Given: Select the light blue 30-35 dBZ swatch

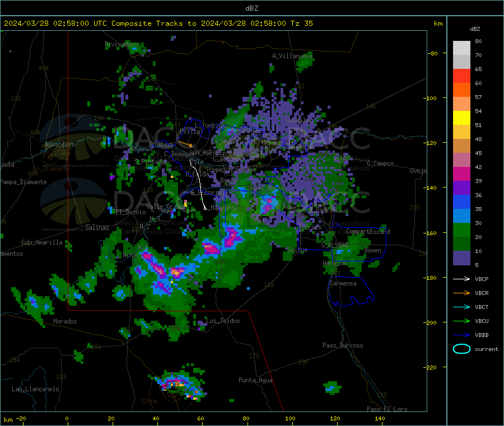Looking at the screenshot, I should [461, 216].
